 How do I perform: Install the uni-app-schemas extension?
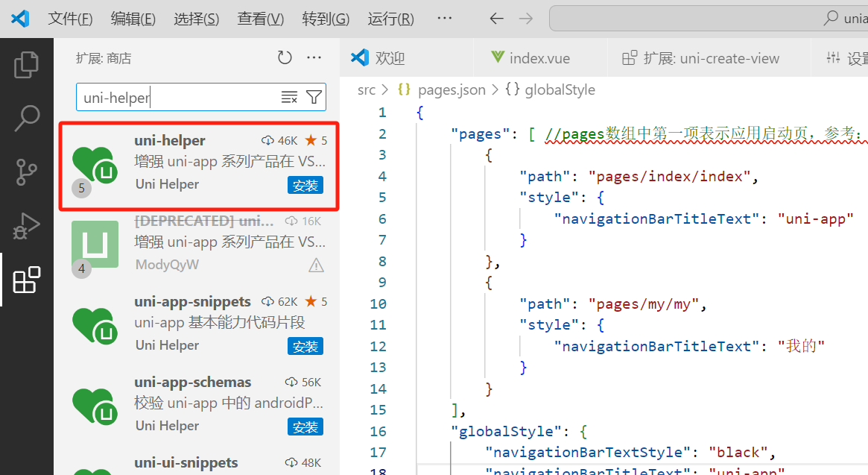(x=305, y=427)
